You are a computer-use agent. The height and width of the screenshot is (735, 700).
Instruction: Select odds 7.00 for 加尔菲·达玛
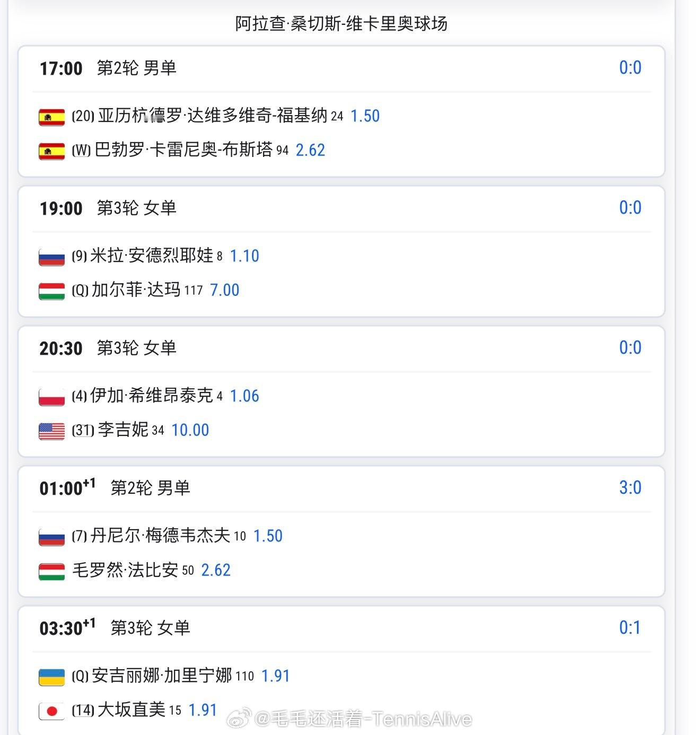[x=225, y=290]
